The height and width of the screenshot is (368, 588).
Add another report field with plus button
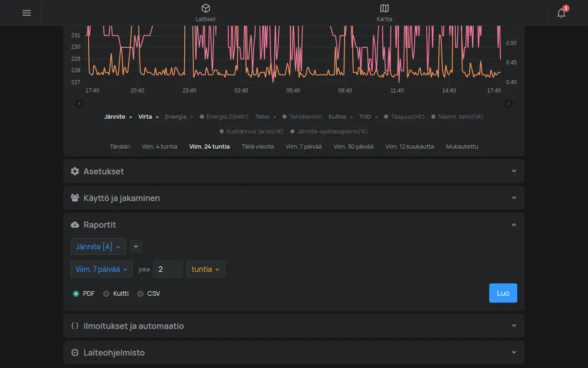tap(136, 247)
